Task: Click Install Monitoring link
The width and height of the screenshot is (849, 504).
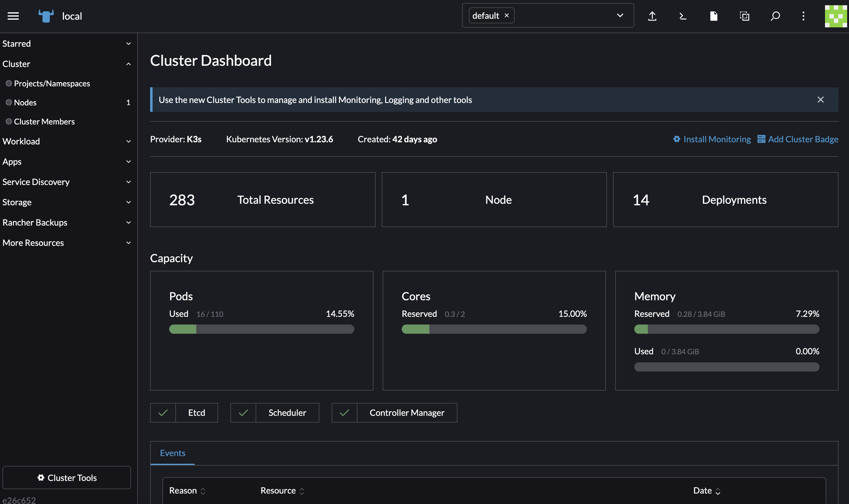Action: [x=711, y=139]
